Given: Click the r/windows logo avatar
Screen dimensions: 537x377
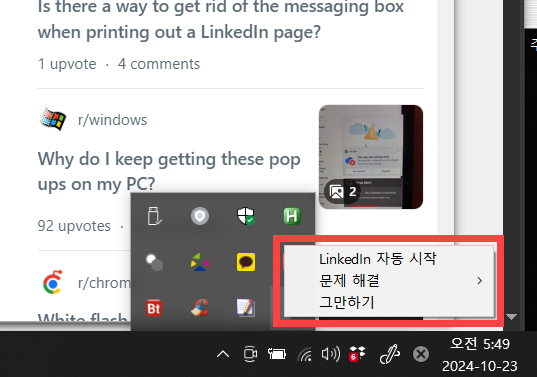Looking at the screenshot, I should click(52, 119).
